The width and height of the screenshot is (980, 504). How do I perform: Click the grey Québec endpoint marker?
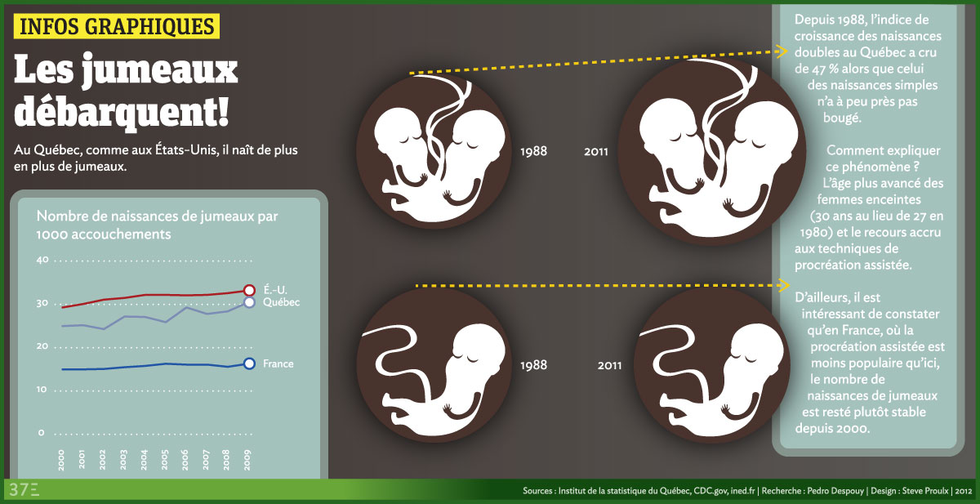click(250, 302)
